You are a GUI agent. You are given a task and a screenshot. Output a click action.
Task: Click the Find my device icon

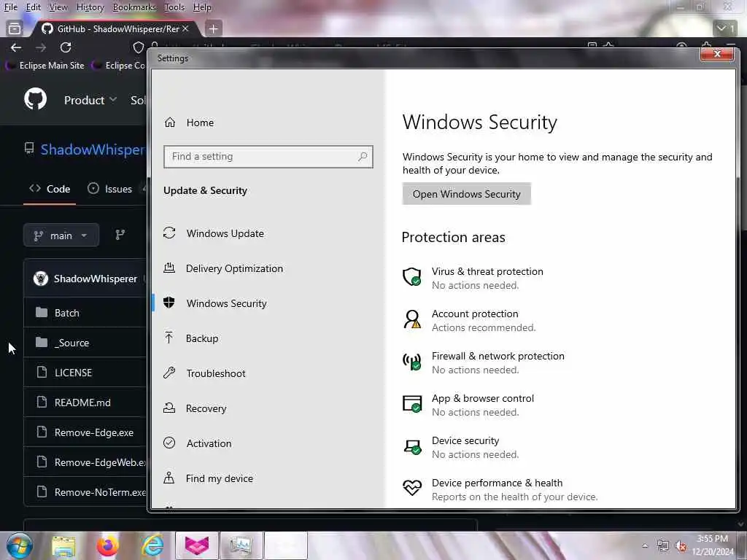(169, 478)
